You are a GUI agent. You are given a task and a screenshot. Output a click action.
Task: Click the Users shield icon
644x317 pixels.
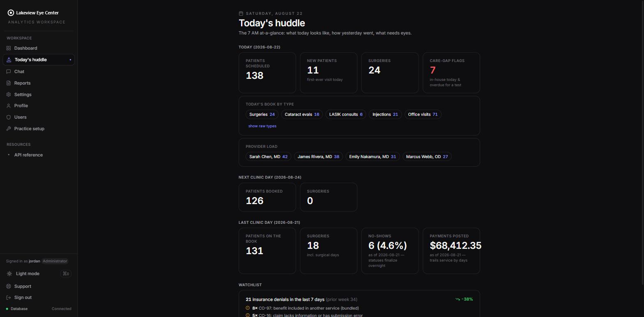(9, 117)
